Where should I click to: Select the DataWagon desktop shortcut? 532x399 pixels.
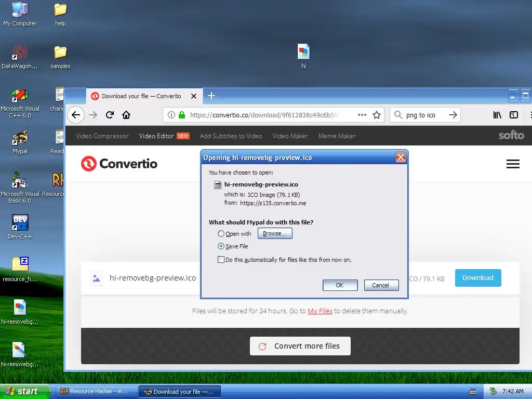pos(20,57)
